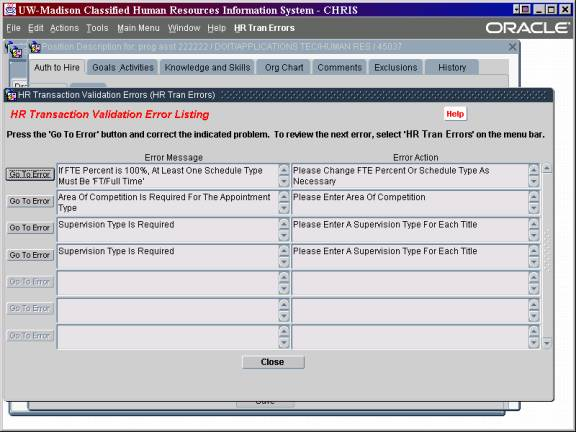Go to the first Supervision Type Is Required error
Viewport: 576px width, 432px height.
30,228
